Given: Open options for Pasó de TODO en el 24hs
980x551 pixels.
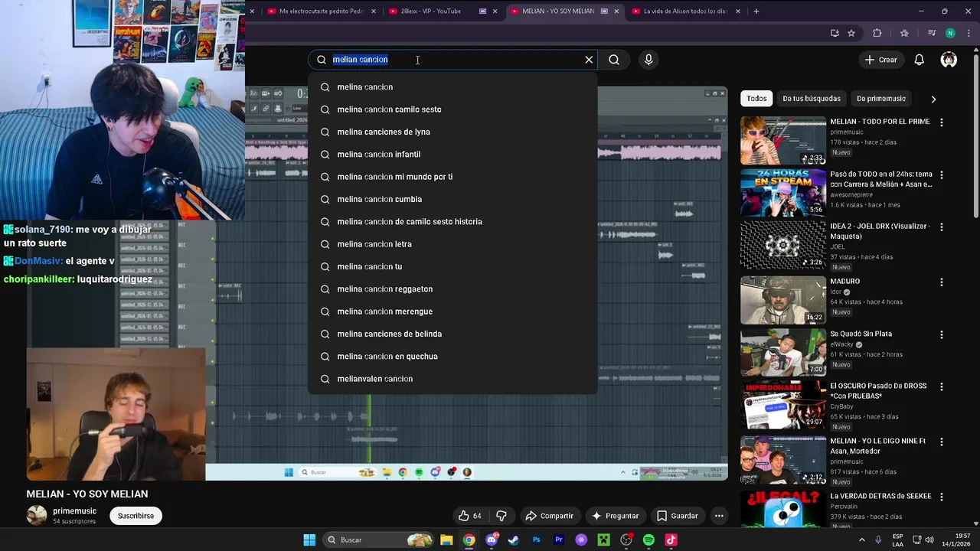Looking at the screenshot, I should pos(941,175).
